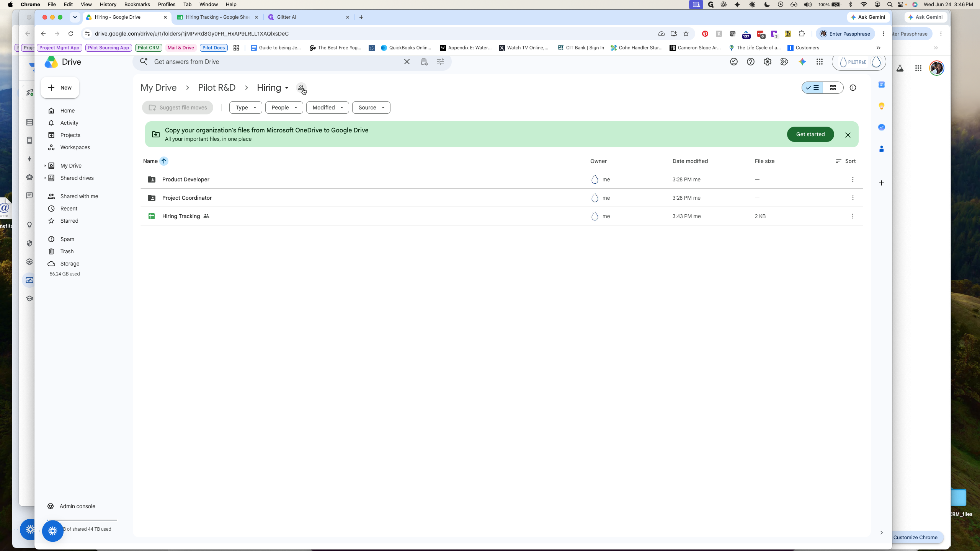This screenshot has height=551, width=980.
Task: Click Suggest file moves
Action: click(178, 108)
